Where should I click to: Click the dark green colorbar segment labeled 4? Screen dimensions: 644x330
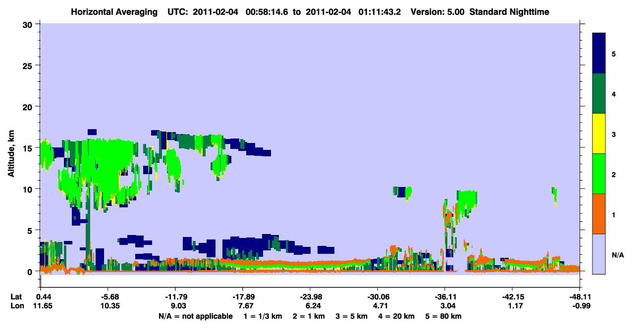(x=599, y=94)
